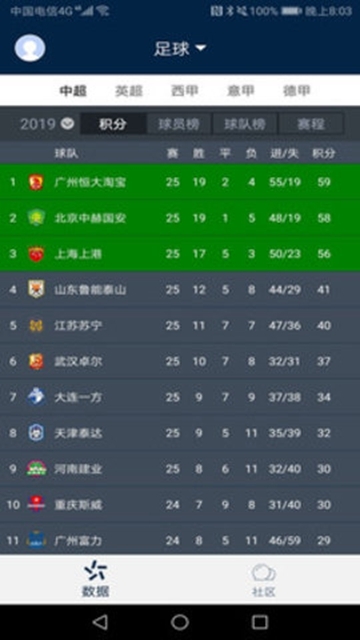Tap the Android recent apps square
Screen dimensions: 360x640
[260, 622]
